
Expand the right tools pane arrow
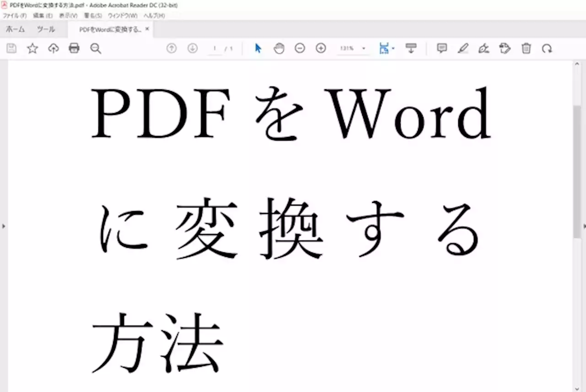(584, 226)
